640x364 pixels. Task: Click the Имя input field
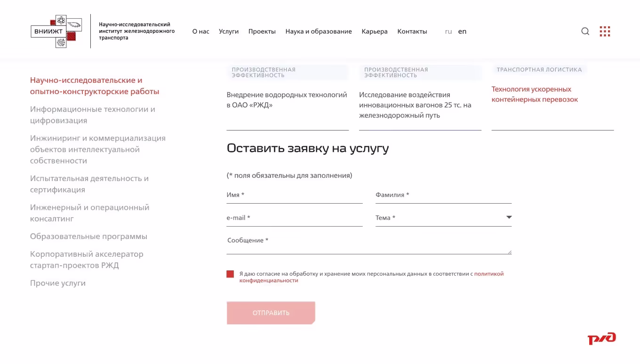pyautogui.click(x=294, y=195)
